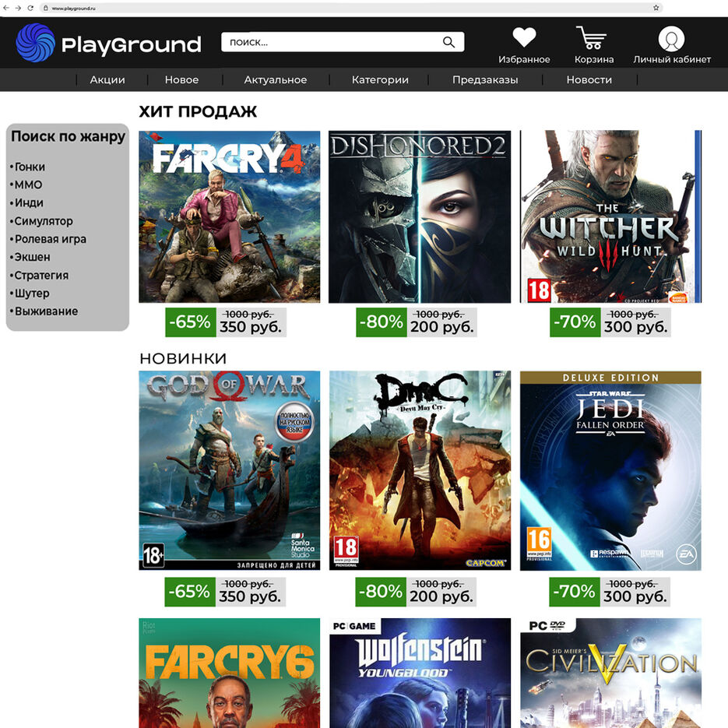The width and height of the screenshot is (728, 728).
Task: Open the Wolfenstein Youngblood cover
Action: tap(420, 673)
